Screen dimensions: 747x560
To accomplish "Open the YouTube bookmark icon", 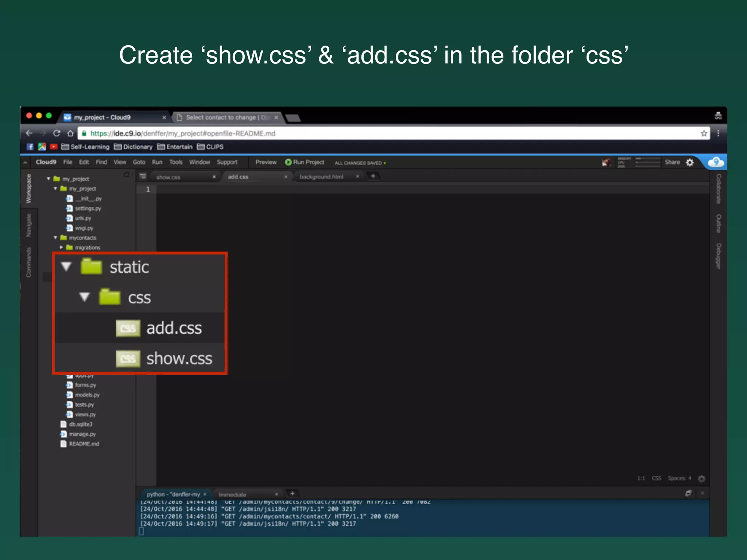I will click(x=54, y=147).
